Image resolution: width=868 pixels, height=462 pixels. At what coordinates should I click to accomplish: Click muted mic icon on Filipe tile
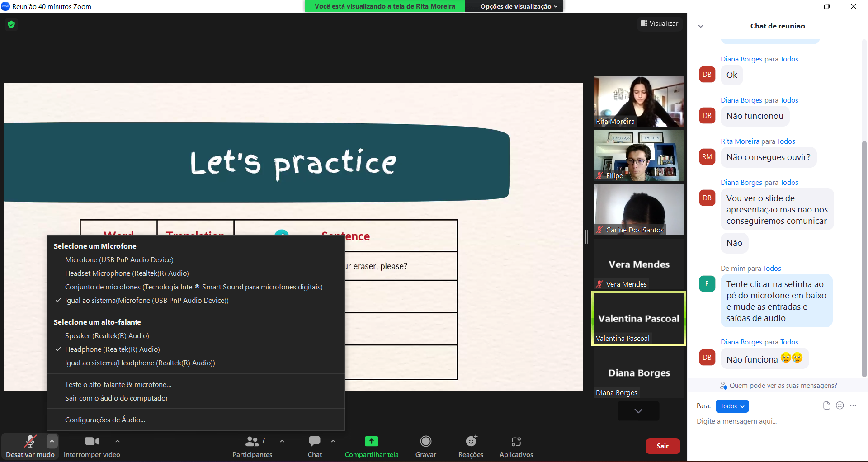[599, 175]
